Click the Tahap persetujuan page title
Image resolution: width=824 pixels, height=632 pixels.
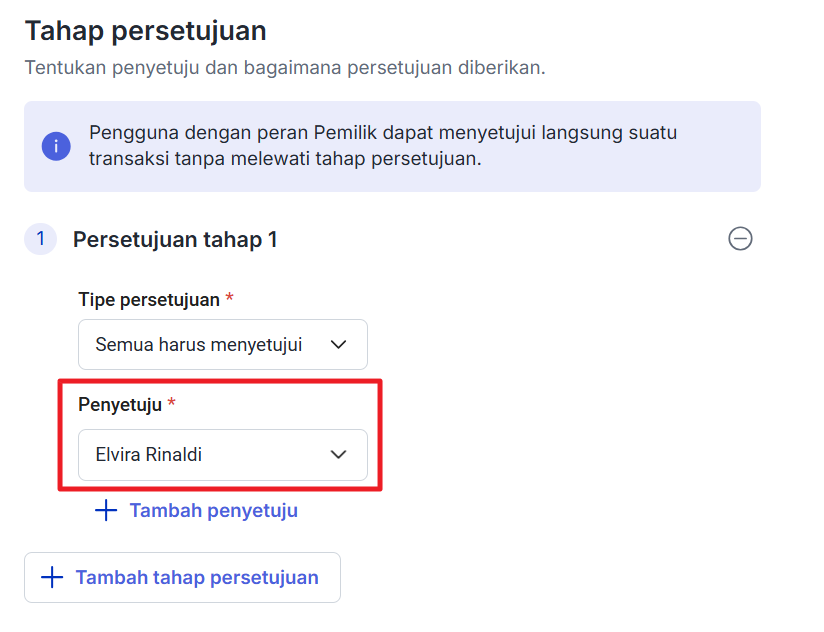[x=145, y=31]
